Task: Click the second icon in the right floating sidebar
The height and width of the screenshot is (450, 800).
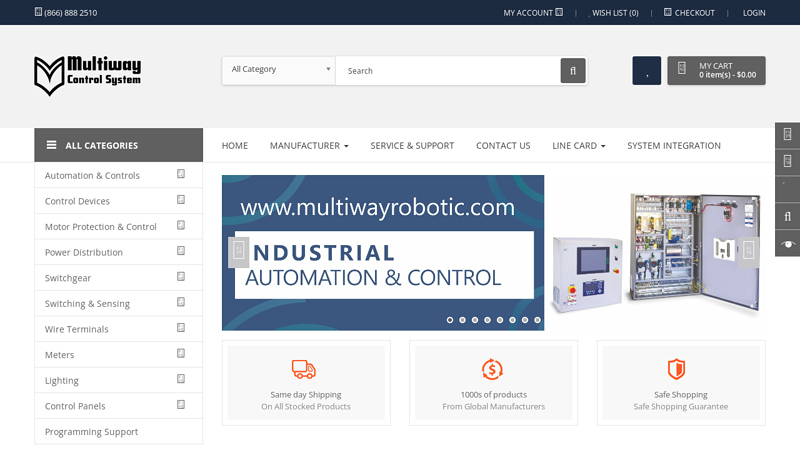Action: click(787, 161)
